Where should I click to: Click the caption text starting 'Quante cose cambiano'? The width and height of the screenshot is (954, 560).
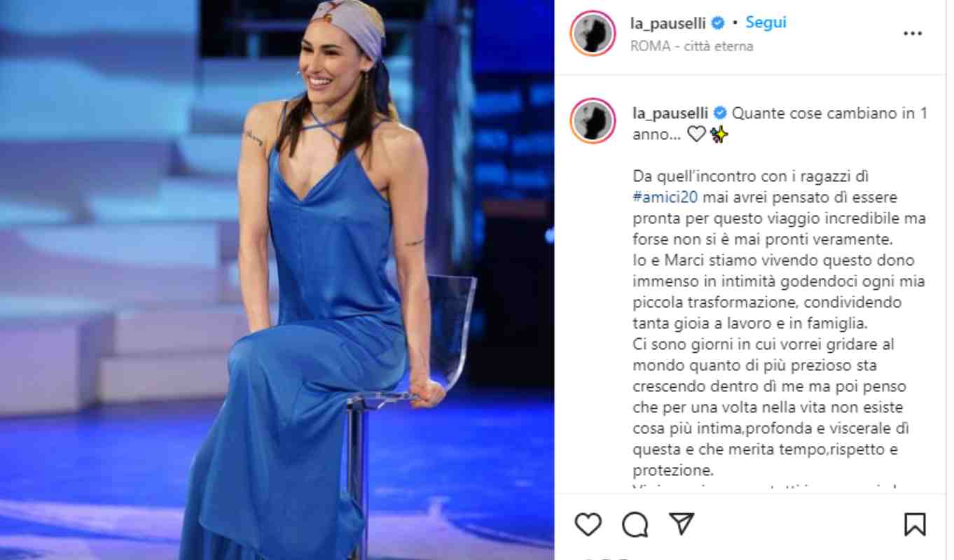click(780, 124)
